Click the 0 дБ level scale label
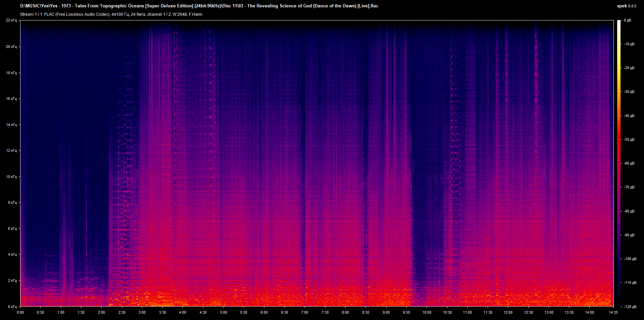Image resolution: width=644 pixels, height=320 pixels. 628,20
